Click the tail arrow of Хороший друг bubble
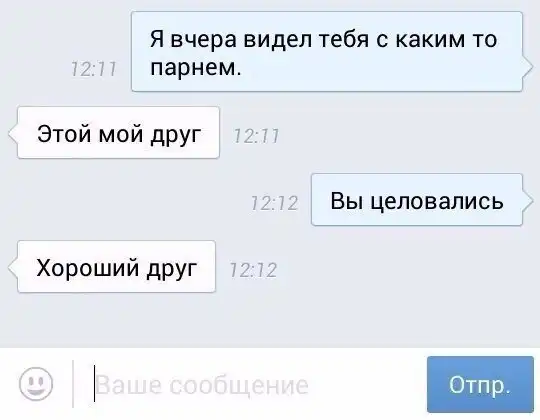This screenshot has width=540, height=420. (x=12, y=267)
